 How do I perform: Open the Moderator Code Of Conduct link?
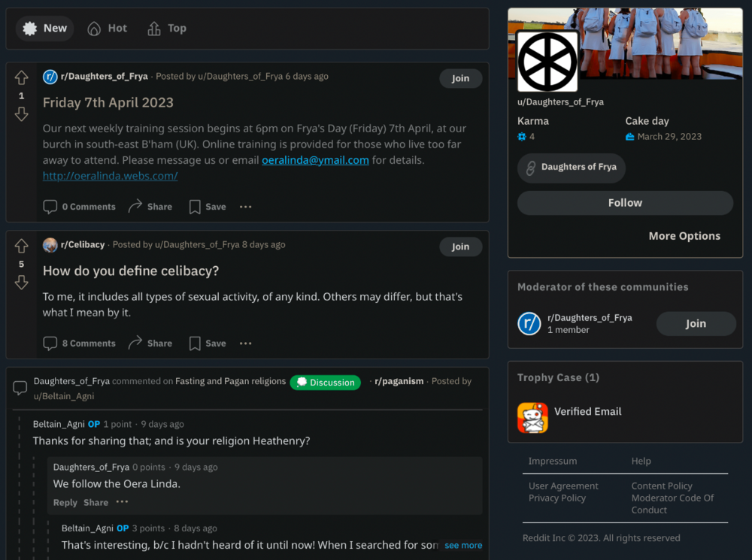coord(672,504)
